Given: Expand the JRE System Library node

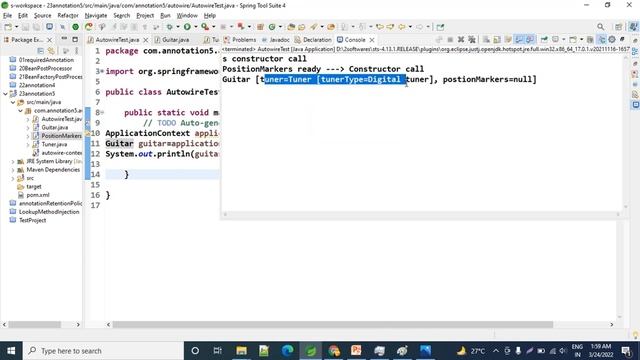Looking at the screenshot, I should pyautogui.click(x=13, y=162).
